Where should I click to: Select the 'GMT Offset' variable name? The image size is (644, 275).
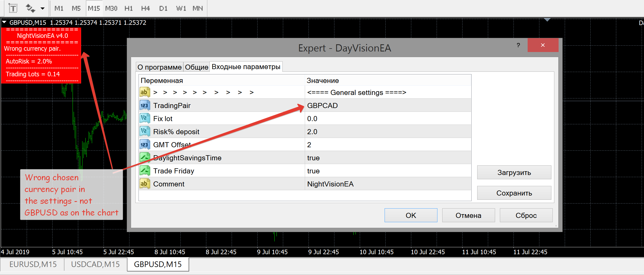pyautogui.click(x=172, y=145)
